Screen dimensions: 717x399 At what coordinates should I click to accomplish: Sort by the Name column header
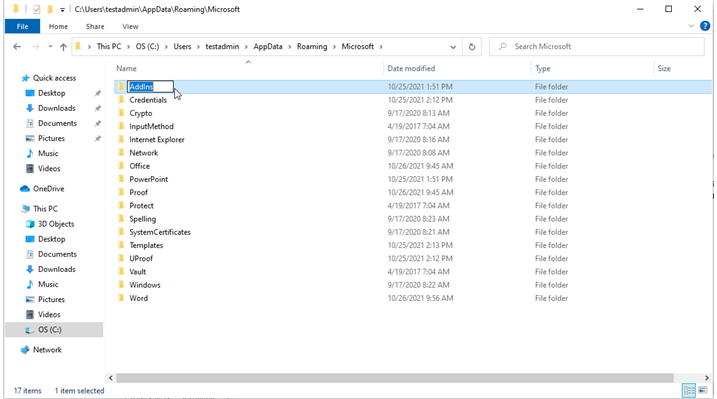pos(126,69)
